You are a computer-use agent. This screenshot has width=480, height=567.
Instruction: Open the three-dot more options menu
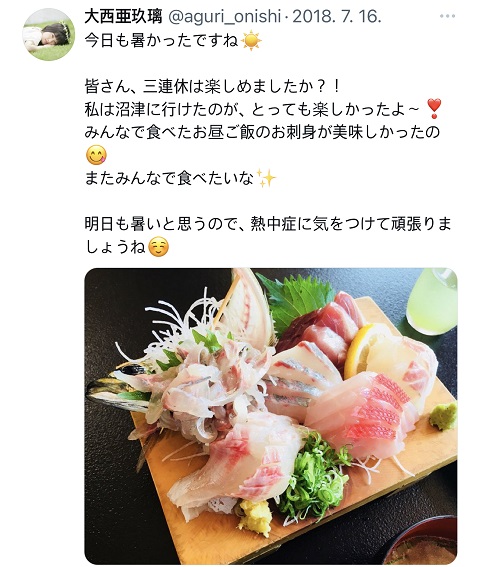(447, 16)
